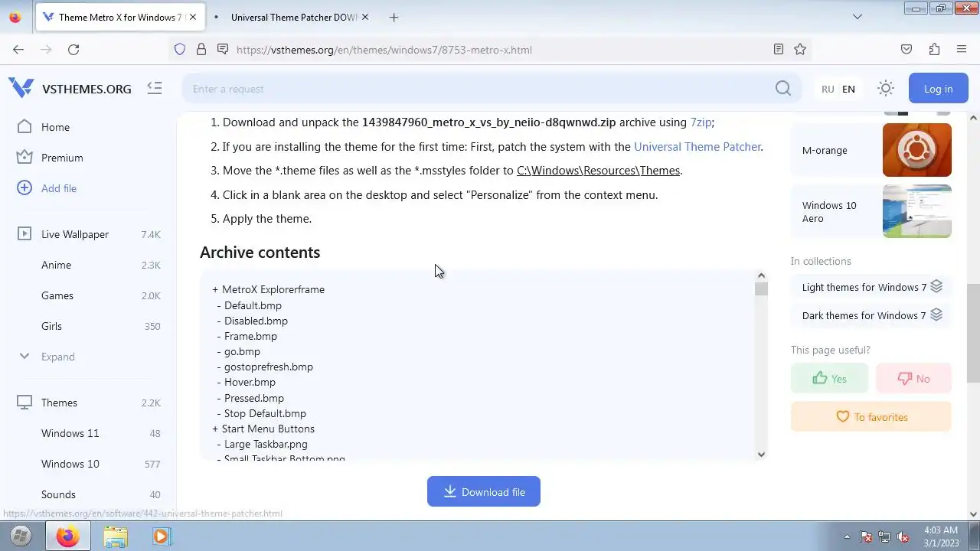The width and height of the screenshot is (980, 551).
Task: Expand the wallpaper categories list
Action: [x=57, y=357]
